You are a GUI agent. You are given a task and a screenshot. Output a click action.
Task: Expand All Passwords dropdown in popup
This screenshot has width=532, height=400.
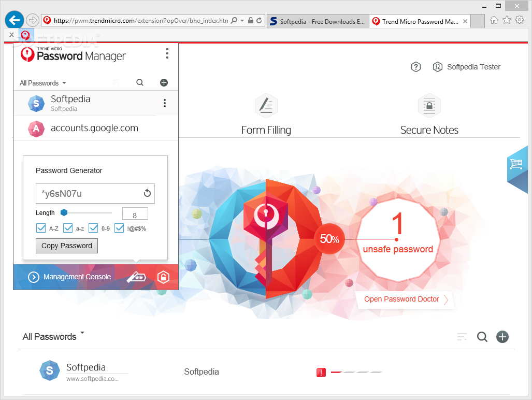pos(43,83)
